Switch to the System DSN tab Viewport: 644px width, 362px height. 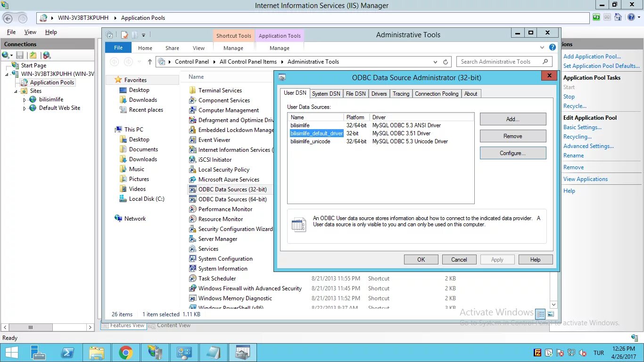(x=326, y=94)
